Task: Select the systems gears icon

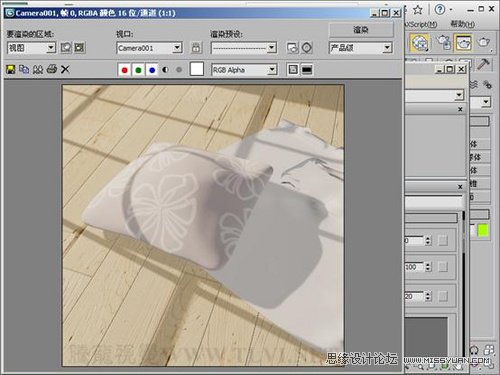Action: pyautogui.click(x=487, y=84)
